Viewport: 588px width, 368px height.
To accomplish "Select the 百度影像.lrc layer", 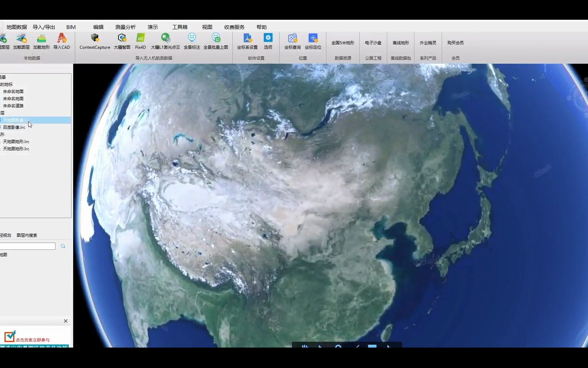I will (14, 127).
